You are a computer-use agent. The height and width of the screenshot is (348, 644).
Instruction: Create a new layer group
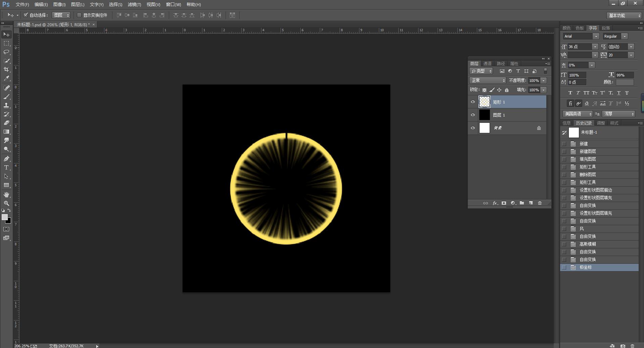[x=522, y=203]
